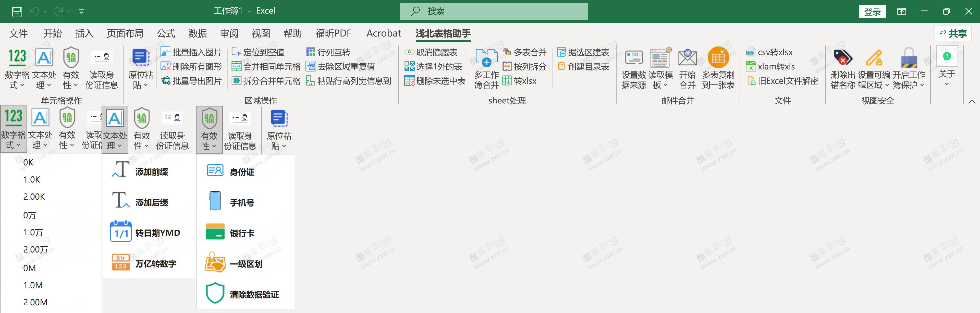Click the 登录 button
The image size is (980, 313).
(x=872, y=11)
